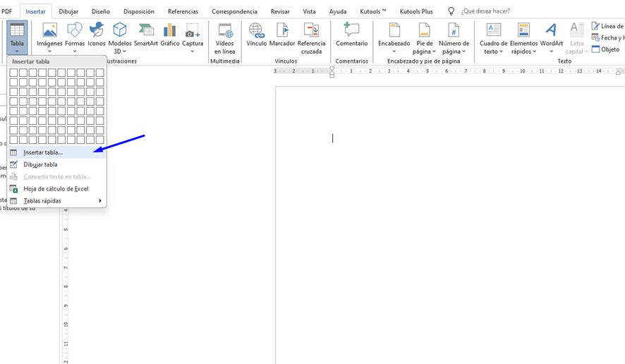Open the SmartArt graphic tool

(x=146, y=35)
